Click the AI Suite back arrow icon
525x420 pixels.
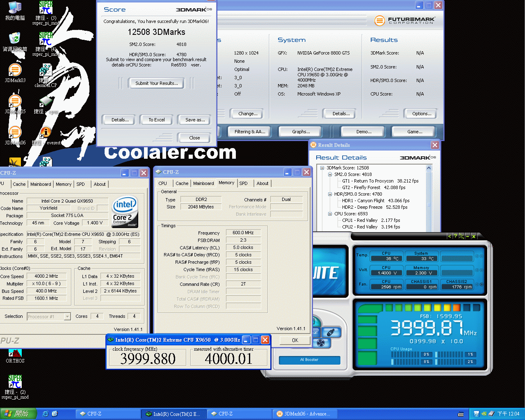[x=450, y=236]
